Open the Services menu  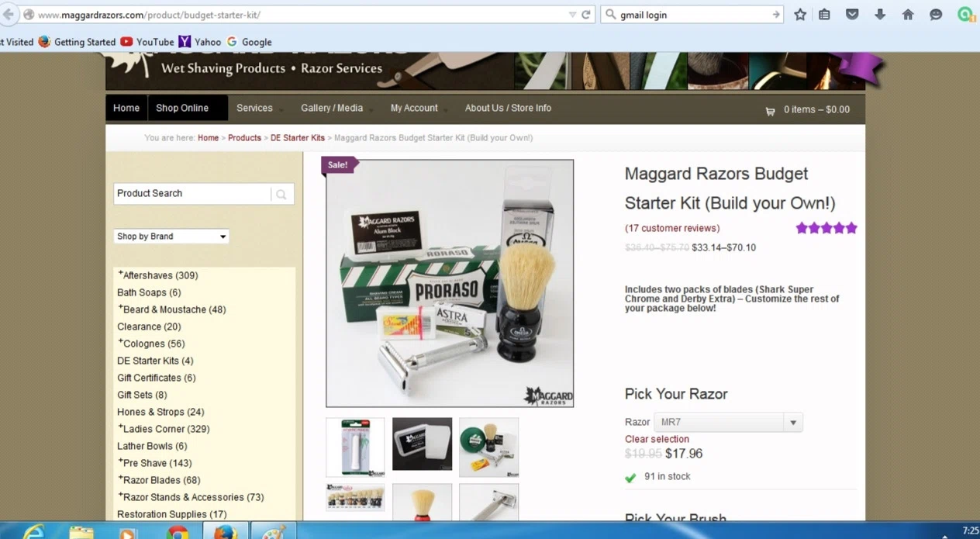click(x=254, y=108)
